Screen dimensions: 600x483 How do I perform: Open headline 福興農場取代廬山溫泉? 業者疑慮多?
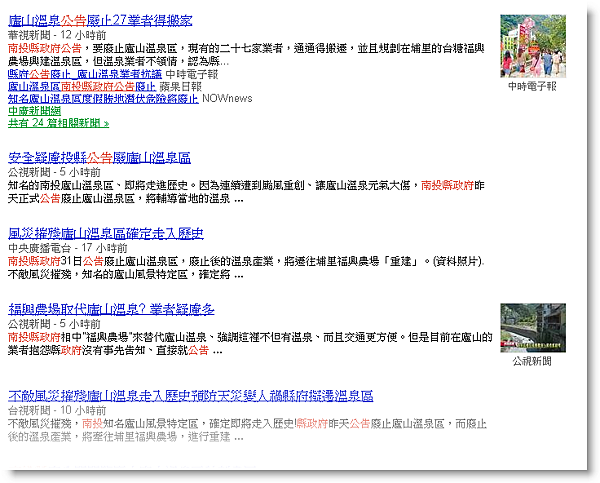tap(111, 309)
